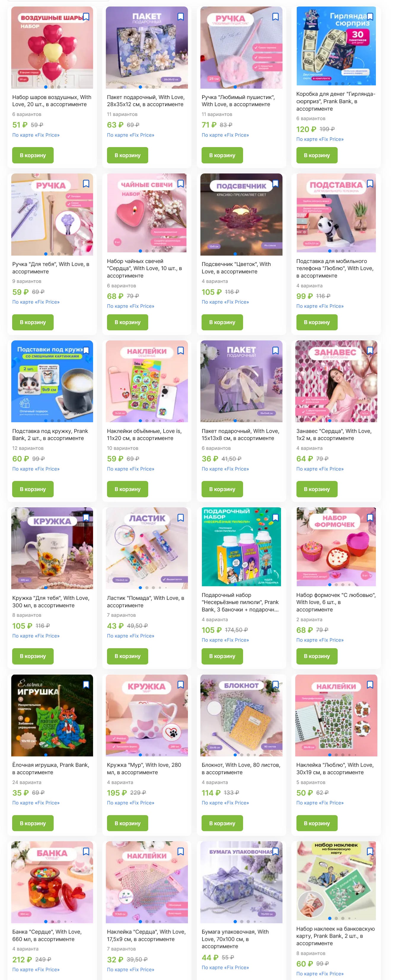Open Наклейки объёмные Love is product title
This screenshot has height=980, width=399.
pos(144,434)
